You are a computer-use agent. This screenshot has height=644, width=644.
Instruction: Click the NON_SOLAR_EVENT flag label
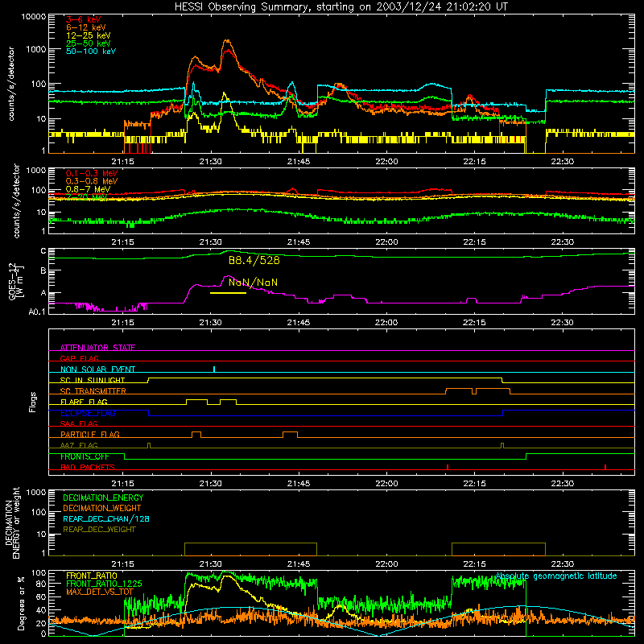tap(97, 369)
